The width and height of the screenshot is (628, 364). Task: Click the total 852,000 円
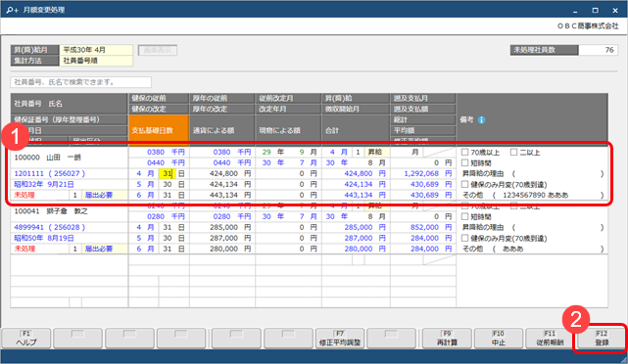[423, 227]
